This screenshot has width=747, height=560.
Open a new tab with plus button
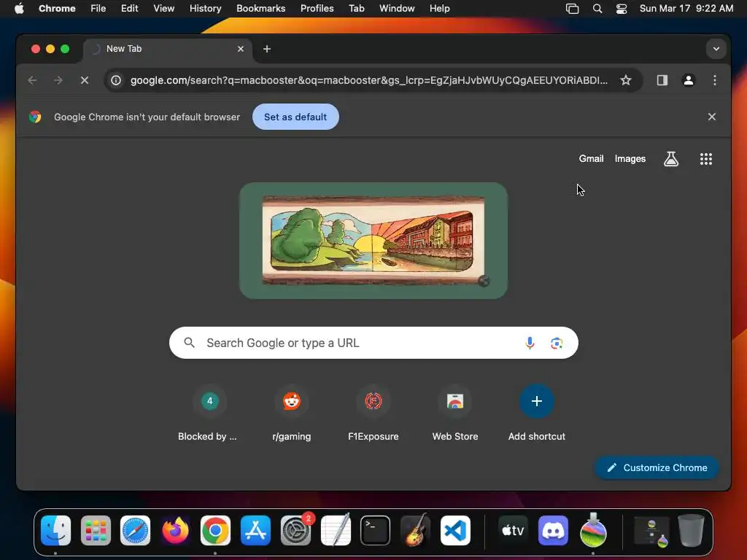point(267,49)
